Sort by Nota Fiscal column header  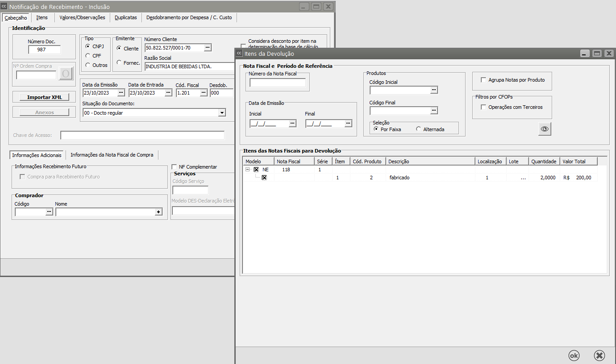pos(294,161)
